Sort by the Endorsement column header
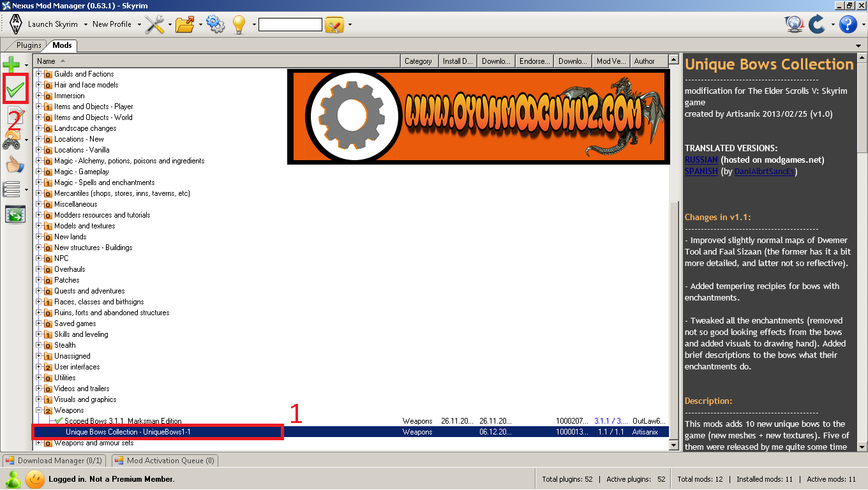Image resolution: width=868 pixels, height=490 pixels. tap(534, 61)
